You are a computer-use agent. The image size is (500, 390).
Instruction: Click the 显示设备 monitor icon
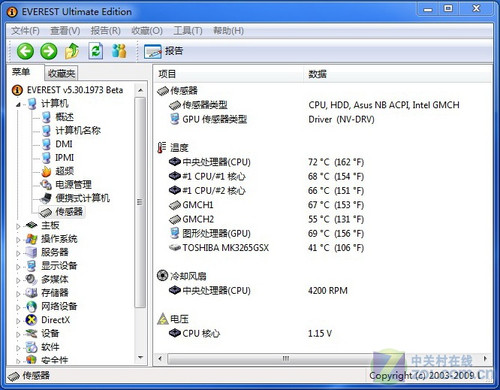pos(31,266)
